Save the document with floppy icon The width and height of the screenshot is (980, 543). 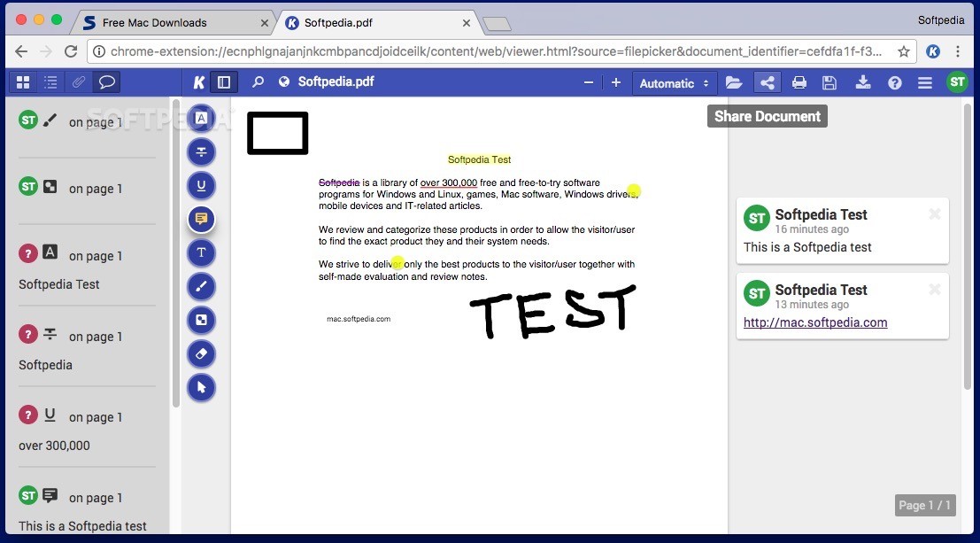(830, 82)
